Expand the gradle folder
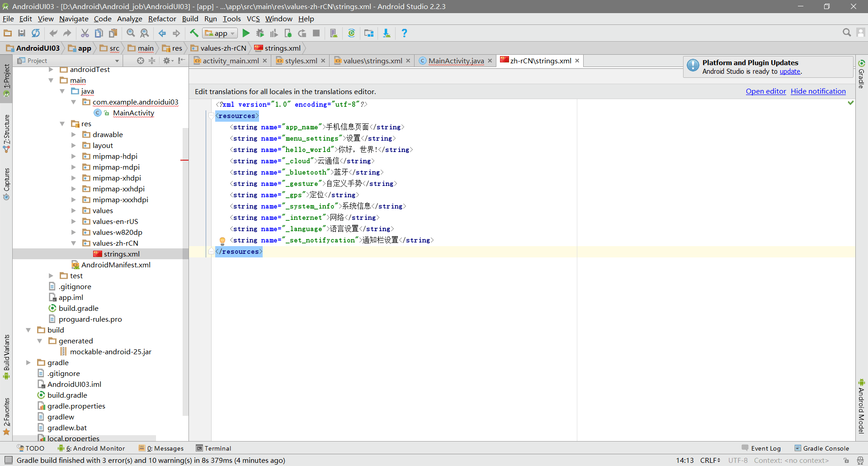This screenshot has height=466, width=868. click(28, 363)
